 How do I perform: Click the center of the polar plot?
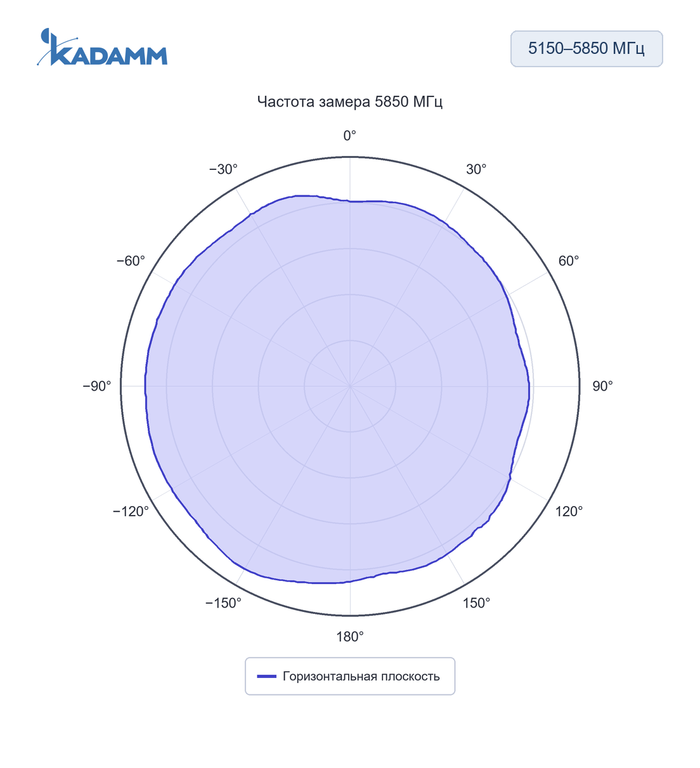click(x=350, y=386)
